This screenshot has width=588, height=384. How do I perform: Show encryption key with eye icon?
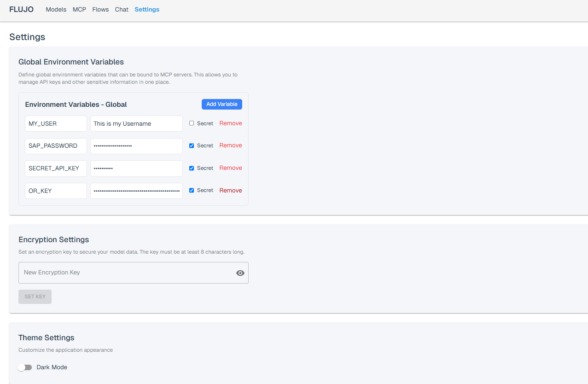(240, 273)
